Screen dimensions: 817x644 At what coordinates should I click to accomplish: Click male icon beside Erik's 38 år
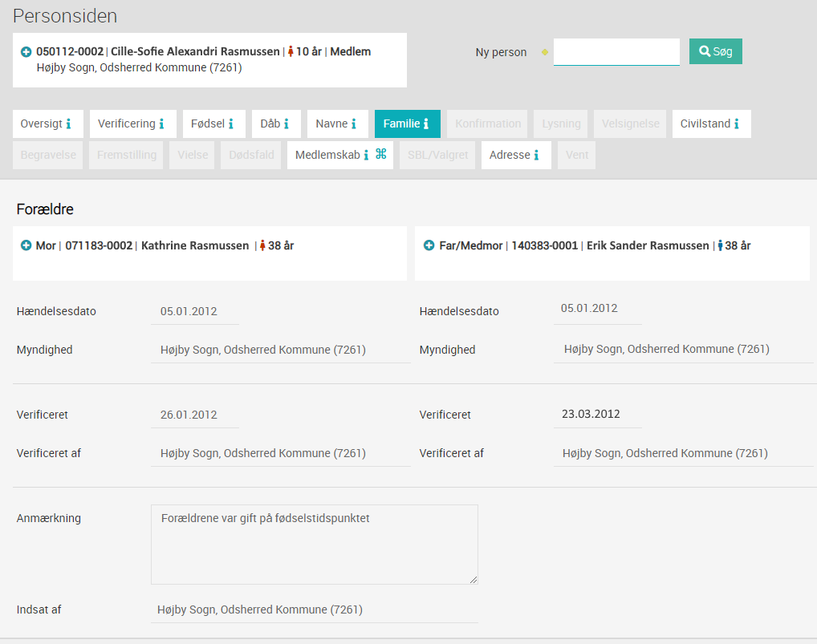coord(720,245)
